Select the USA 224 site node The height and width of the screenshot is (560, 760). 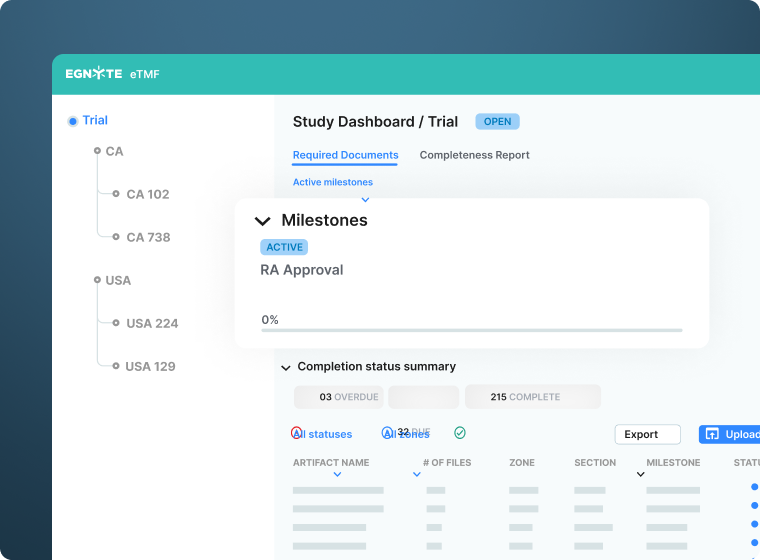(151, 323)
